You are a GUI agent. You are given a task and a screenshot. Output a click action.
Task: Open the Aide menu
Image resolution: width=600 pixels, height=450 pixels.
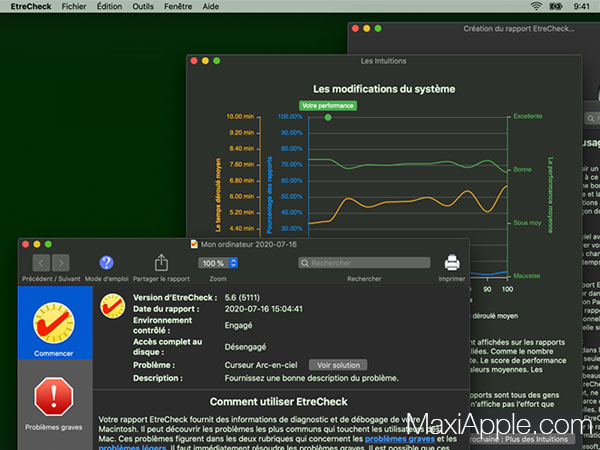coord(210,6)
